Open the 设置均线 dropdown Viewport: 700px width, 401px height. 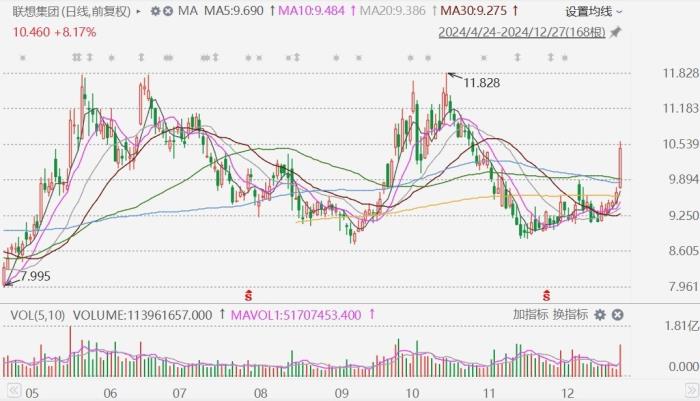(x=593, y=12)
